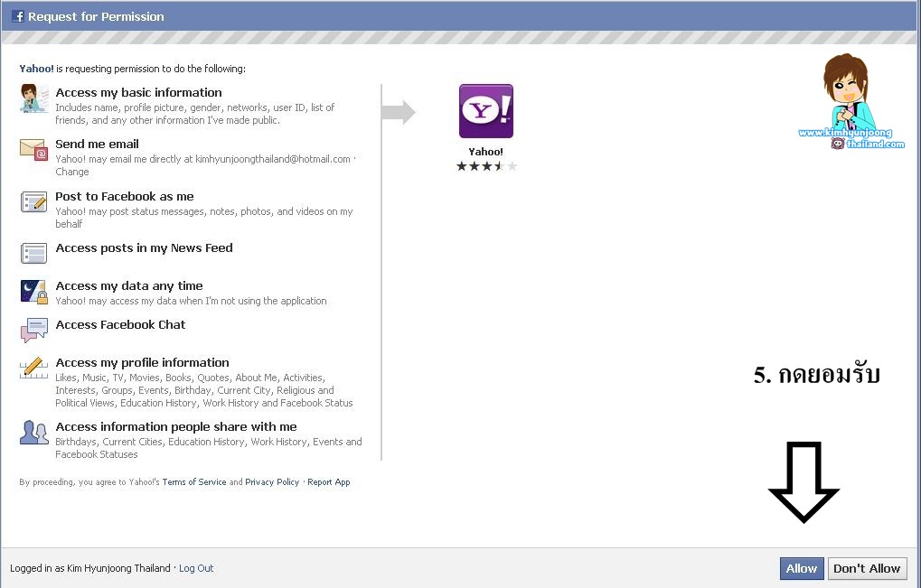The width and height of the screenshot is (921, 588).
Task: Click Change under the email address
Action: pyautogui.click(x=72, y=172)
